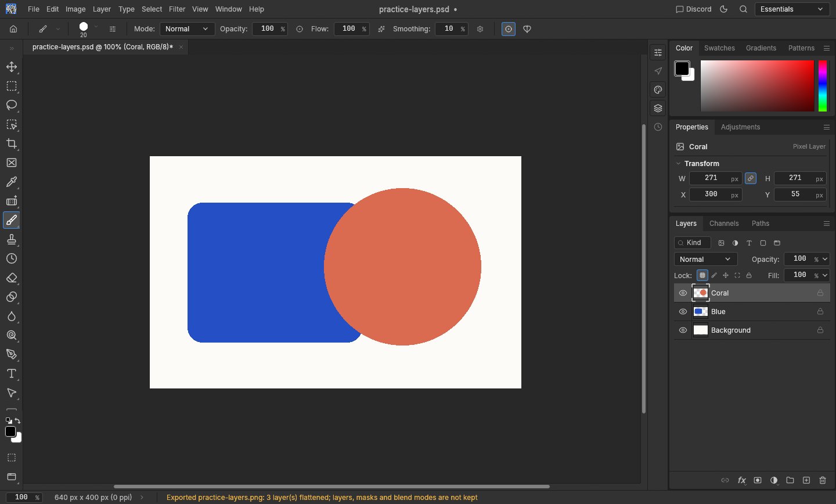
Task: Switch to the Swatches tab
Action: pyautogui.click(x=719, y=48)
